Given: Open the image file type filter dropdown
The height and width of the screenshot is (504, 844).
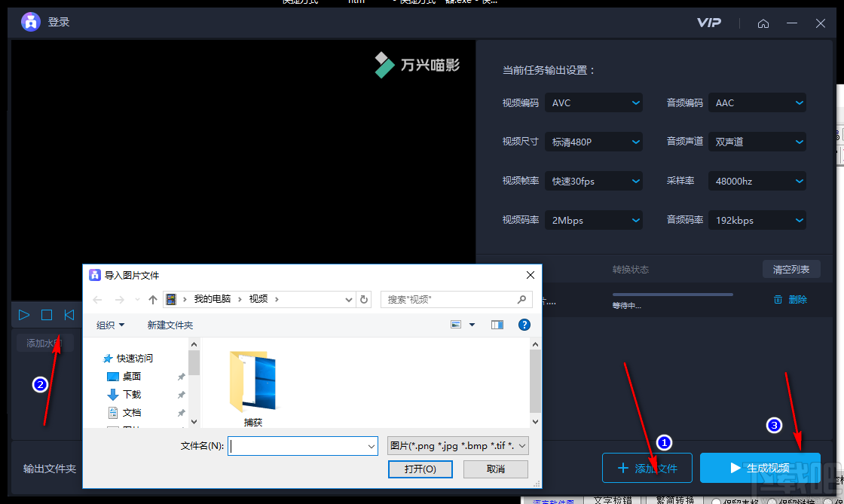Looking at the screenshot, I should coord(457,445).
